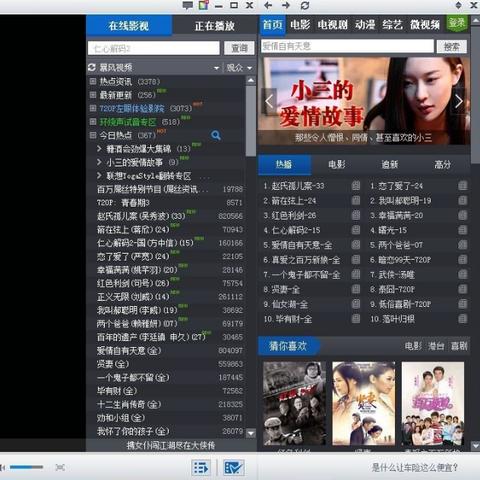Click the loop mode icon beside volume
The width and height of the screenshot is (480, 480).
click(60, 467)
